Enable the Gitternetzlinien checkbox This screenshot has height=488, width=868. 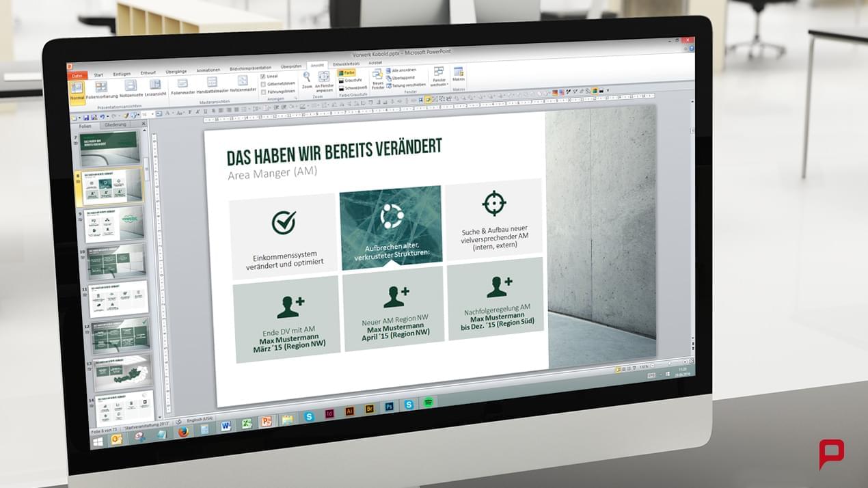[x=263, y=84]
